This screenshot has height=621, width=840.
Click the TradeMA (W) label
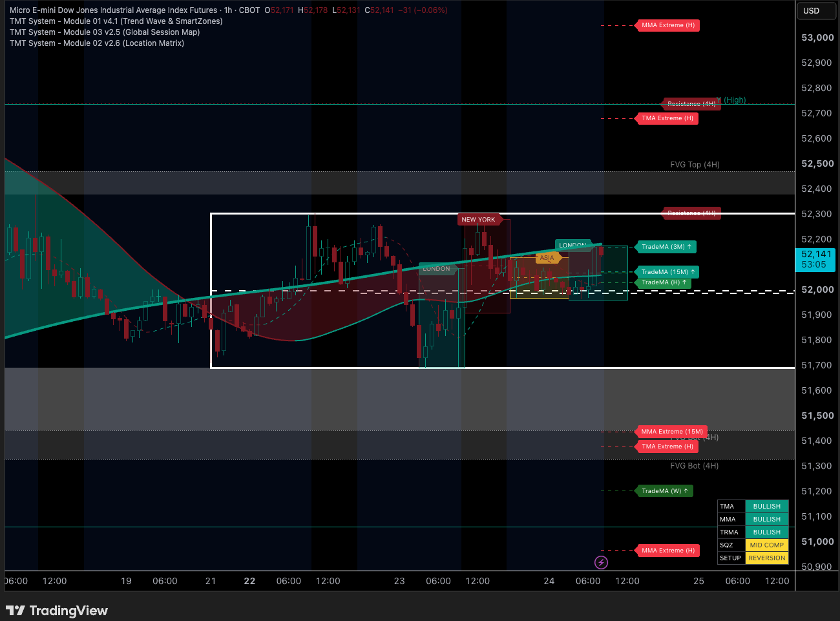pos(664,491)
